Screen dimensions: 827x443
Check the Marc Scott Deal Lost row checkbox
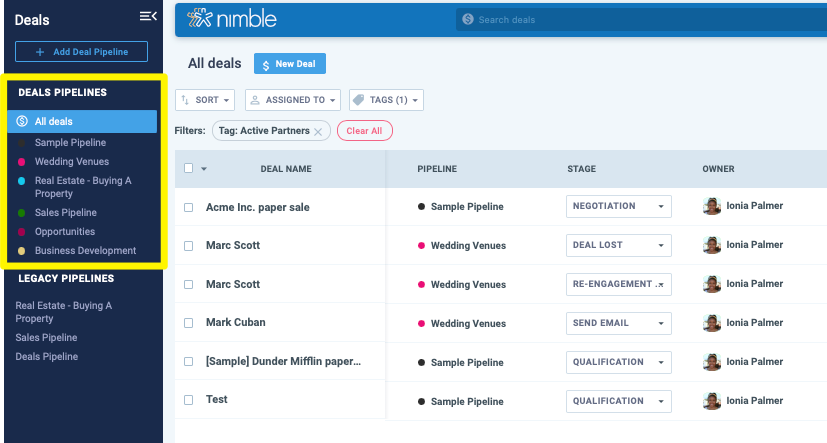[x=188, y=246]
